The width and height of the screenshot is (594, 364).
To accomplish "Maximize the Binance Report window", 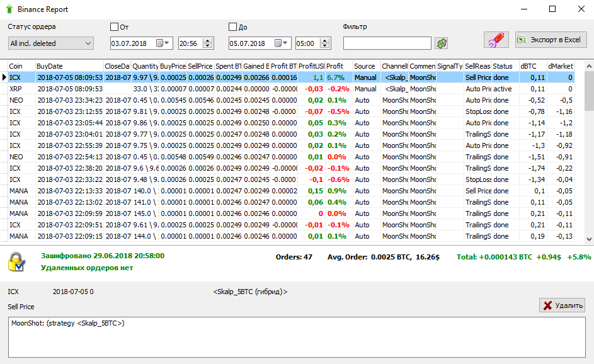I will 552,9.
